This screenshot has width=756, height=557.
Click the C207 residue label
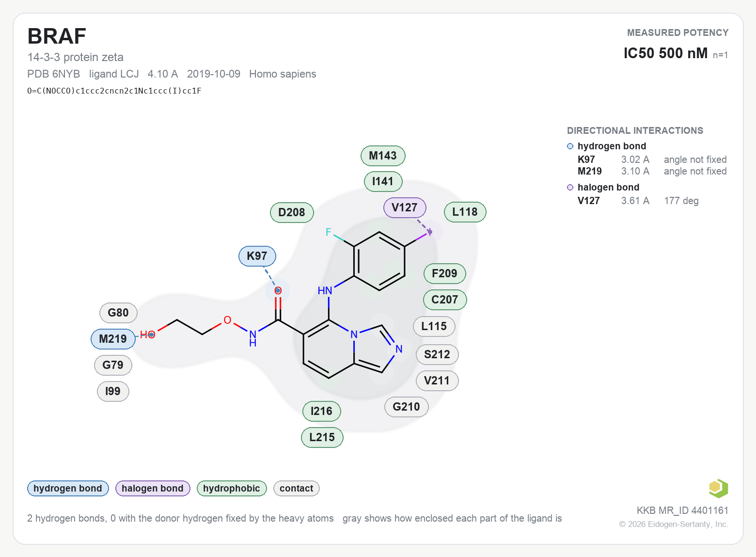[x=445, y=300]
